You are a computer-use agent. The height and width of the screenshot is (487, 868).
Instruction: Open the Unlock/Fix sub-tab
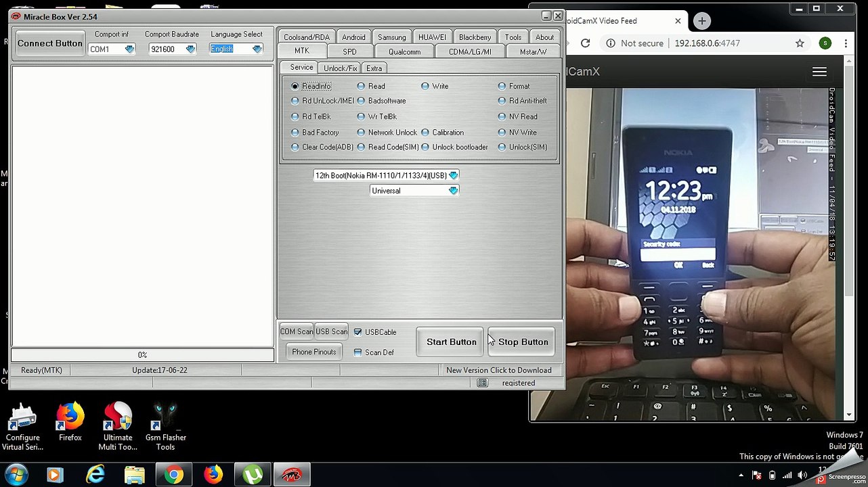tap(340, 68)
